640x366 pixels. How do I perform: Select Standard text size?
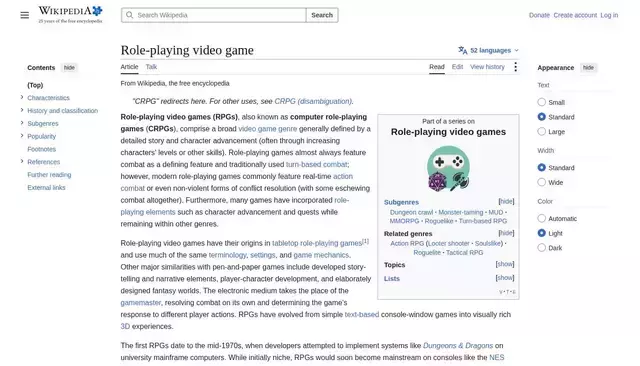(542, 117)
